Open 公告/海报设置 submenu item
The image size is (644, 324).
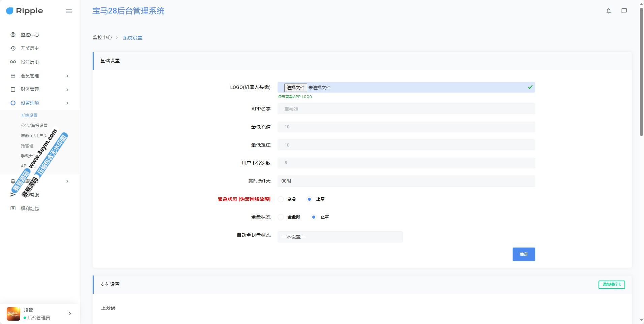(x=34, y=125)
